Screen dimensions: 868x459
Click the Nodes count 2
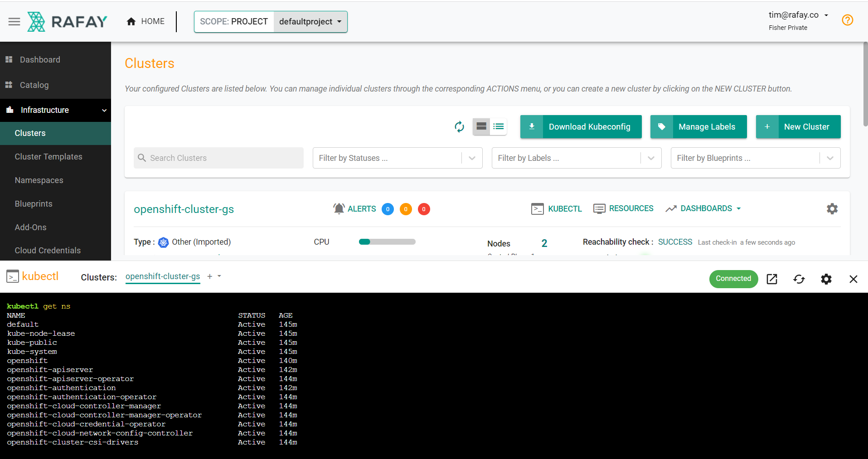544,243
